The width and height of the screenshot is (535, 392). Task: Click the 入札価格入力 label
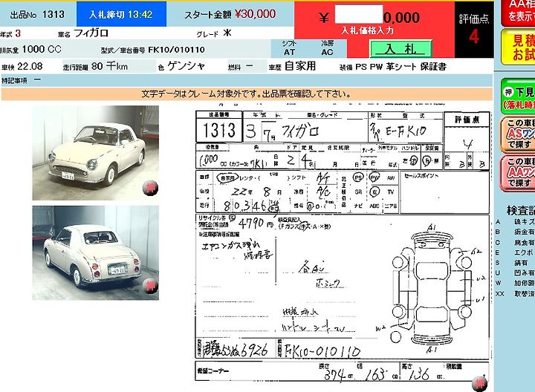tap(368, 31)
